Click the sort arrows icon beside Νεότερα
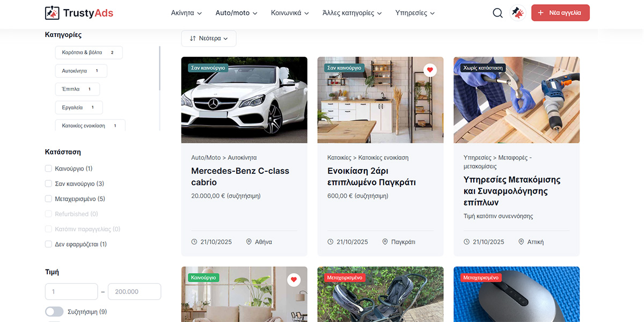Screen dimensions: 644x322 (193, 39)
